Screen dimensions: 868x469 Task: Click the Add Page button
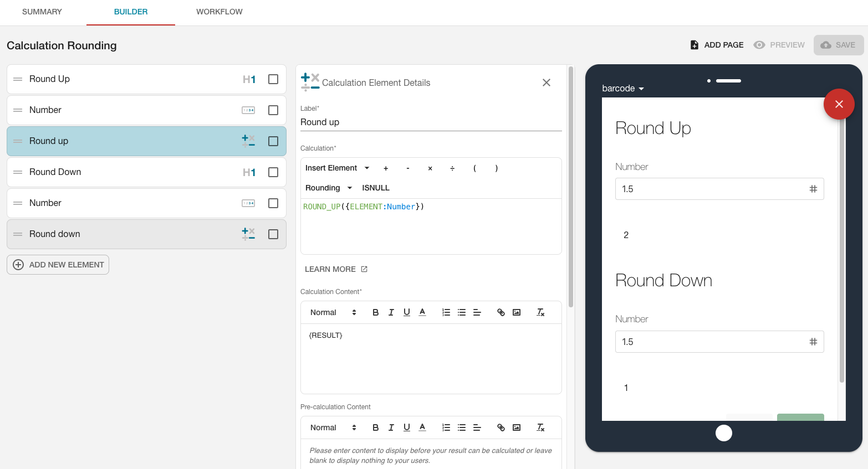pyautogui.click(x=717, y=45)
